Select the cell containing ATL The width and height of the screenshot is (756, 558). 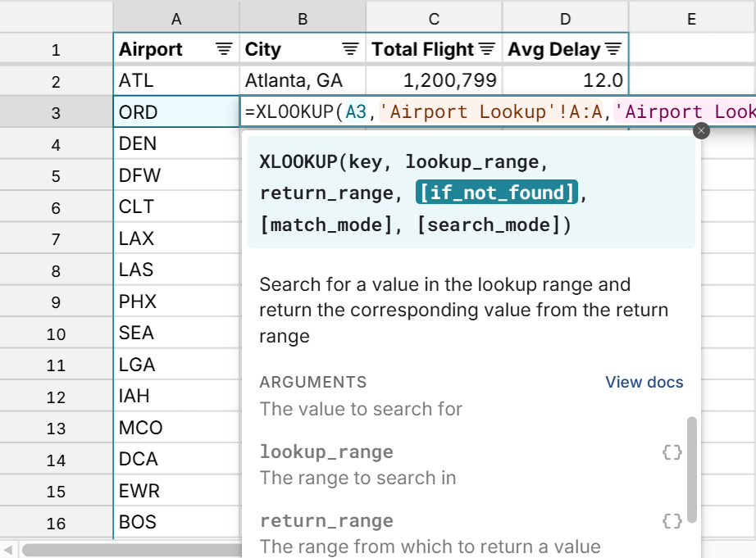coord(176,80)
